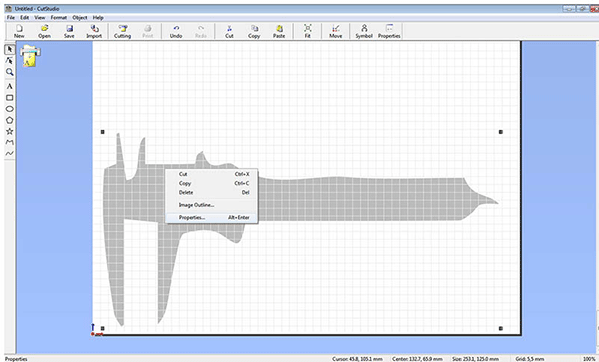Open the View menu

click(40, 18)
